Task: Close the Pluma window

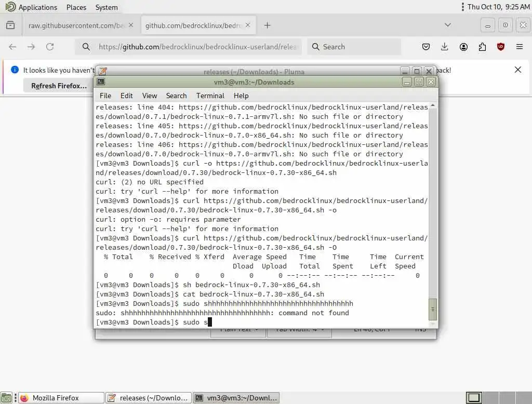Action: tap(429, 71)
